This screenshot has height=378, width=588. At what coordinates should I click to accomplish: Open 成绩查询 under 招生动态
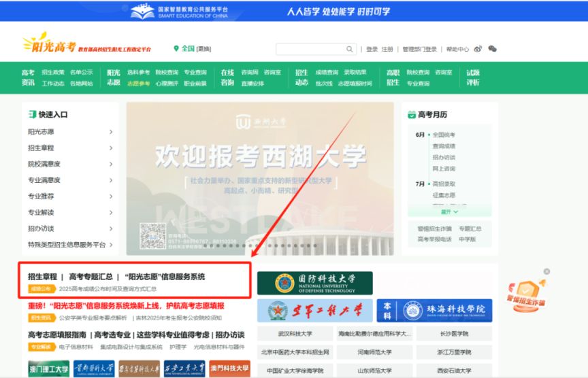point(327,72)
